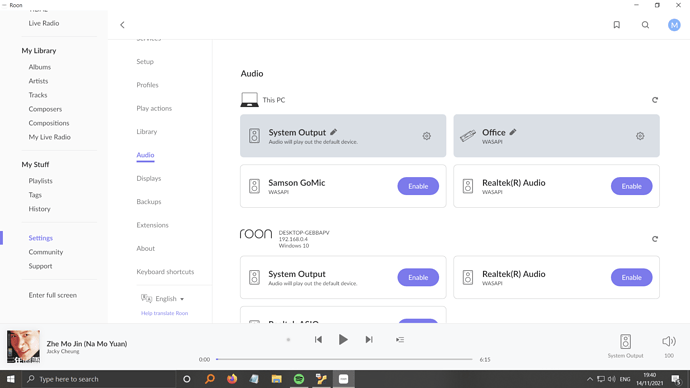690x388 pixels.
Task: Open the Library settings tab
Action: [147, 132]
